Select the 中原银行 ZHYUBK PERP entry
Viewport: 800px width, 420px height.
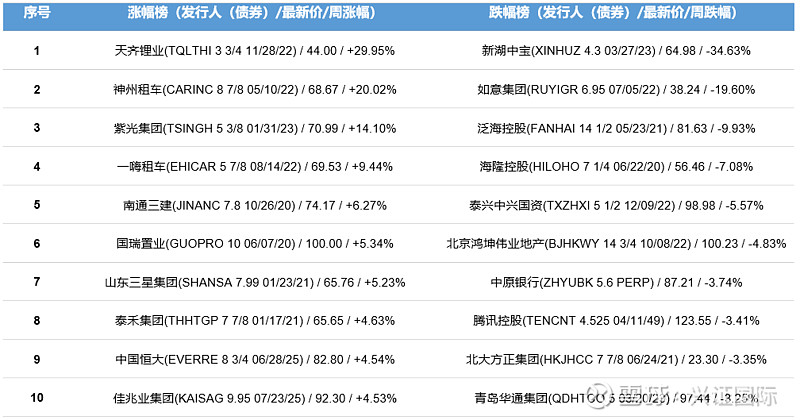pyautogui.click(x=616, y=283)
